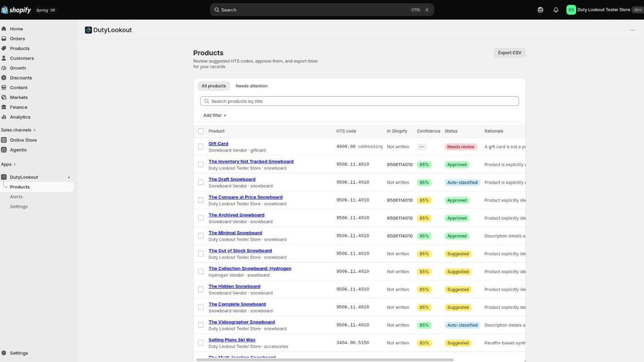Switch to the Needs attention tab
644x362 pixels.
point(252,86)
